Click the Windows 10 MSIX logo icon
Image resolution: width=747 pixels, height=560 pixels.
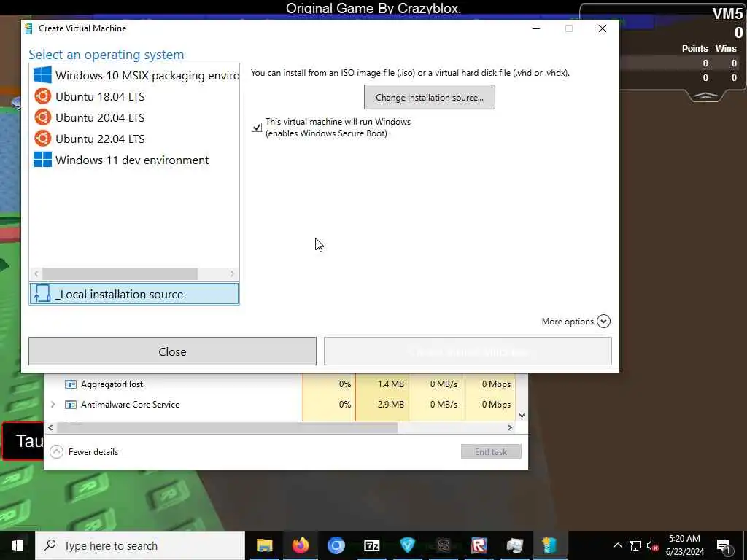tap(42, 75)
